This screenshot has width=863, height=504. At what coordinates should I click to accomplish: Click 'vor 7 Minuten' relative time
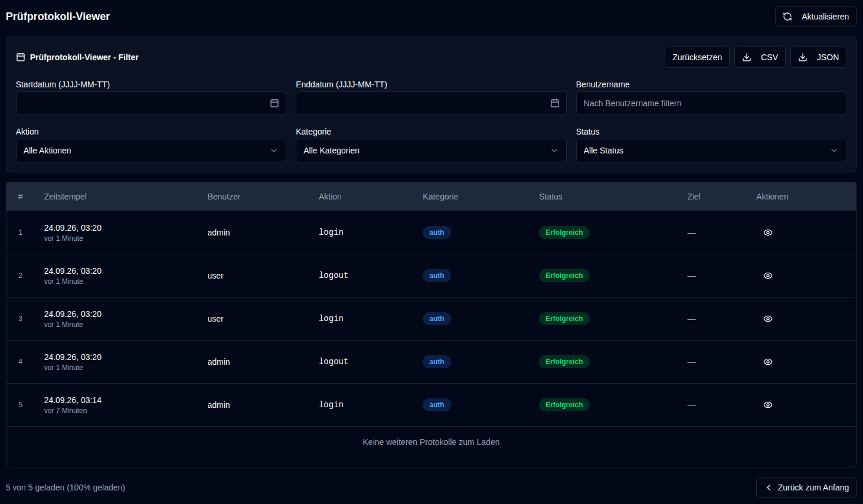(66, 411)
